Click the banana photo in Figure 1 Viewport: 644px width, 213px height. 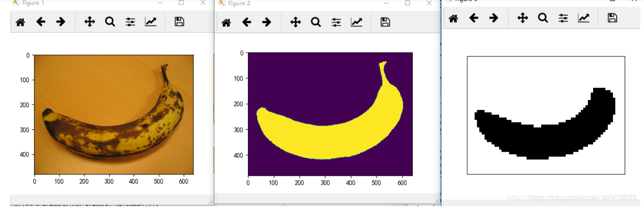(x=114, y=114)
